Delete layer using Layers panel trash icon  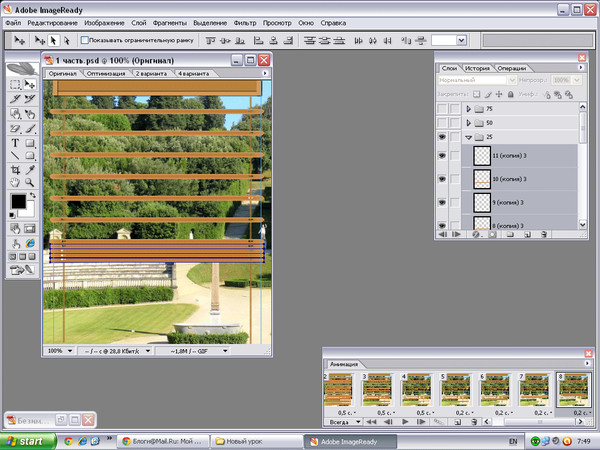pos(543,234)
